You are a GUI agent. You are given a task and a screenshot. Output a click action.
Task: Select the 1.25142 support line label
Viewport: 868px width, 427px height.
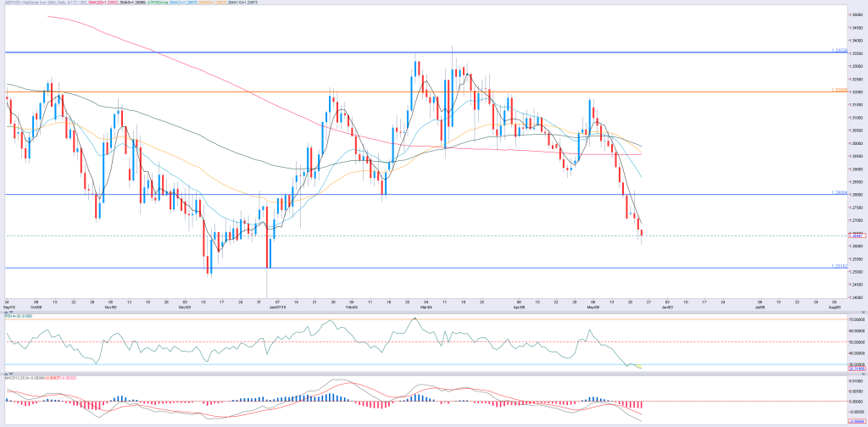839,266
